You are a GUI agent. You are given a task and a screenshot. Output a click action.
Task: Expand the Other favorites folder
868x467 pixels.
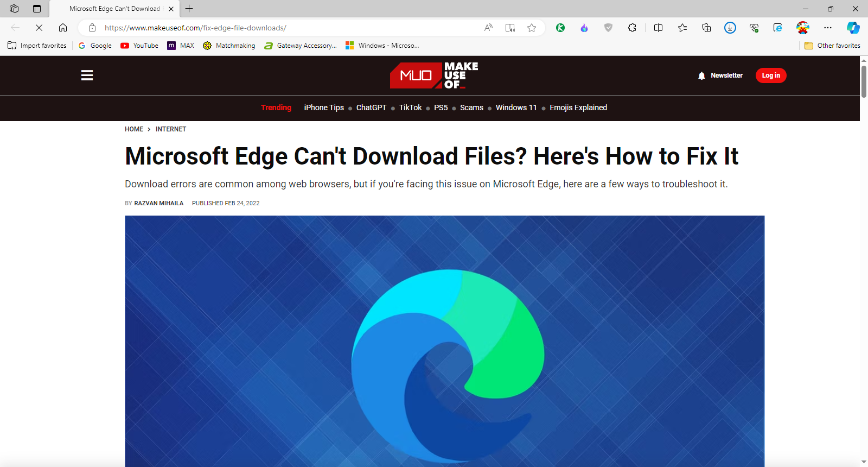tap(832, 46)
